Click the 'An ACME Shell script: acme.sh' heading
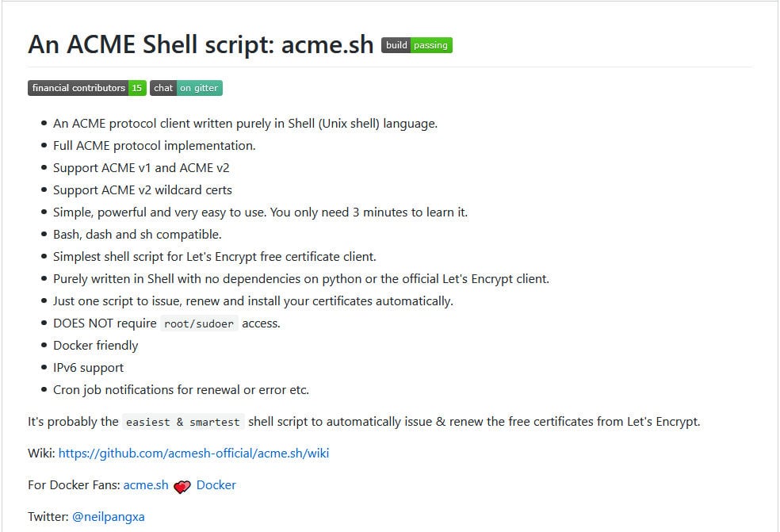 (201, 44)
